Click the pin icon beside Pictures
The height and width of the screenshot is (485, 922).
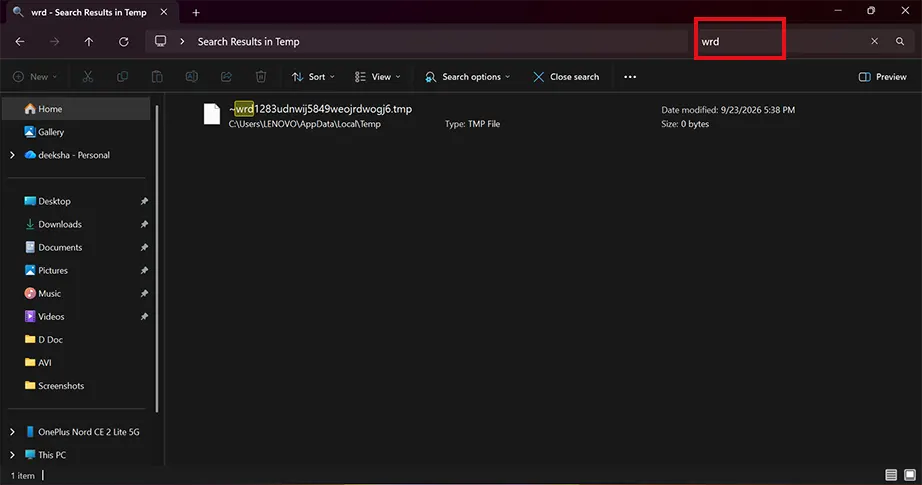144,270
